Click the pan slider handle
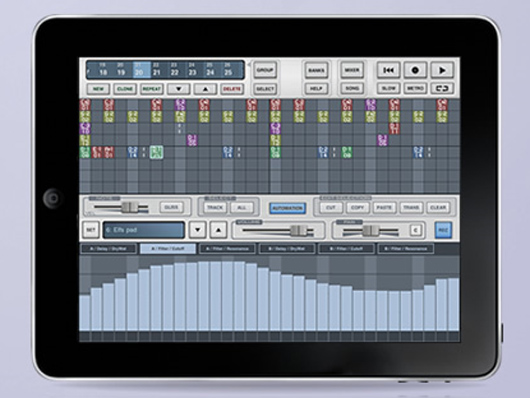The width and height of the screenshot is (530, 398). (x=371, y=231)
